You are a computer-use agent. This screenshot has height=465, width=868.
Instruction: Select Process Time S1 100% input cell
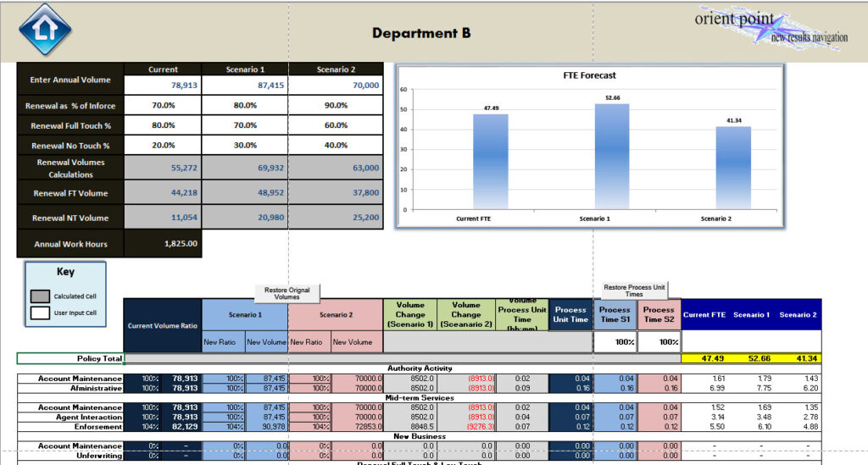(x=615, y=341)
